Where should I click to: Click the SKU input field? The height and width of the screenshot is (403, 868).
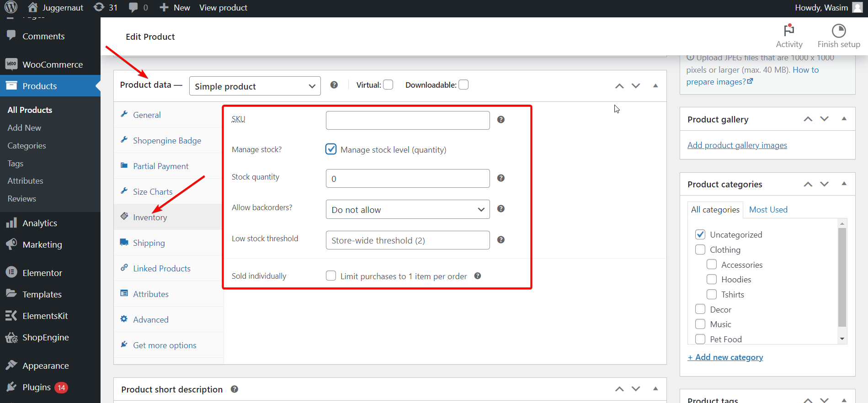408,120
